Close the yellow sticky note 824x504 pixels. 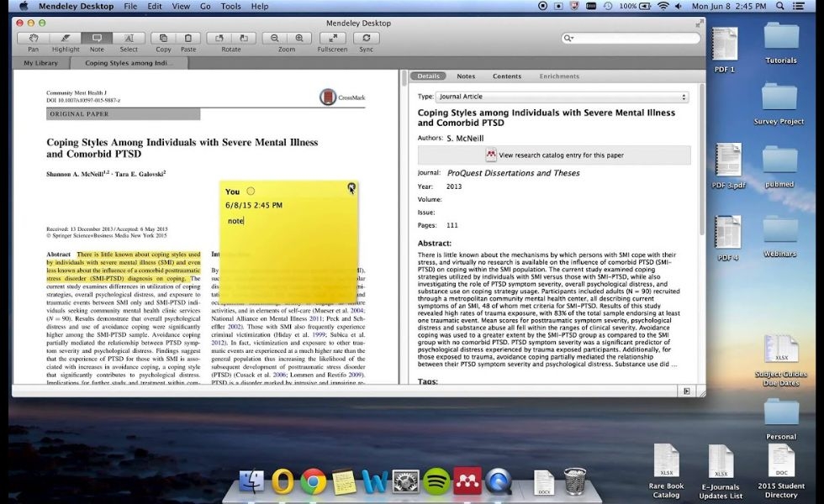pyautogui.click(x=351, y=186)
